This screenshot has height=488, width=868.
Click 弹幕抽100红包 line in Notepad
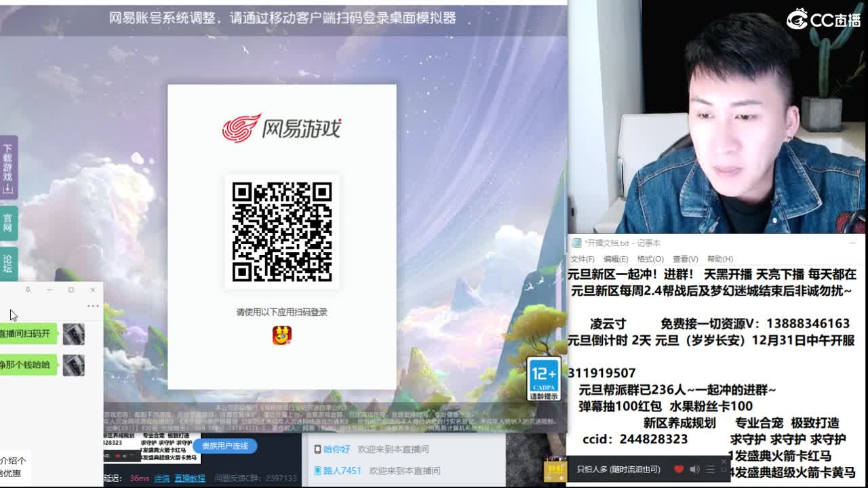click(665, 406)
